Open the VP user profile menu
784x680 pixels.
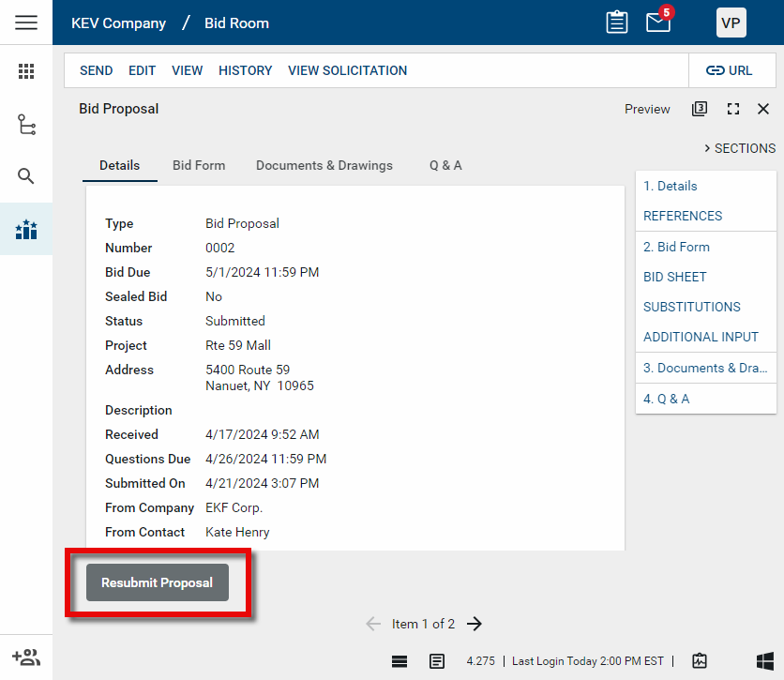click(x=731, y=23)
